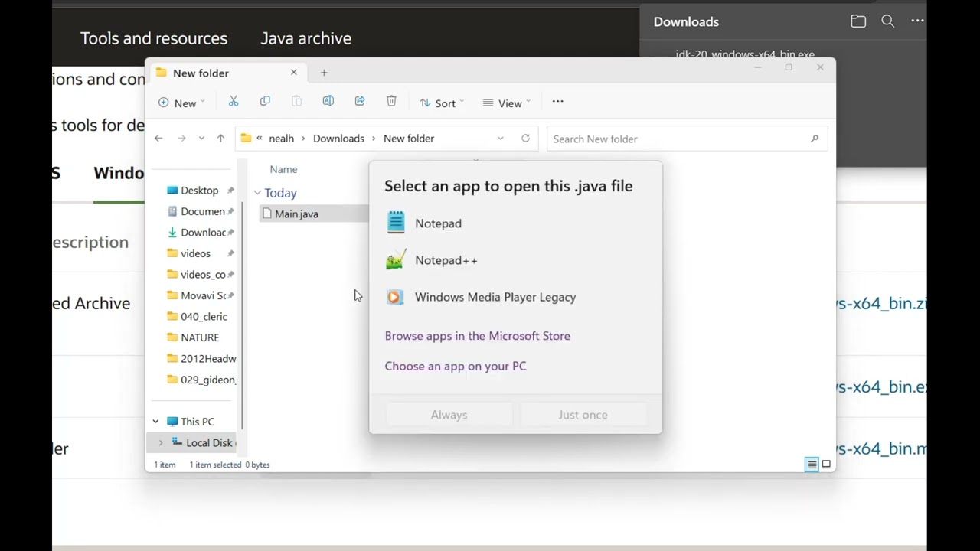Image resolution: width=980 pixels, height=551 pixels.
Task: Open a new Explorer tab with plus
Action: tap(324, 73)
